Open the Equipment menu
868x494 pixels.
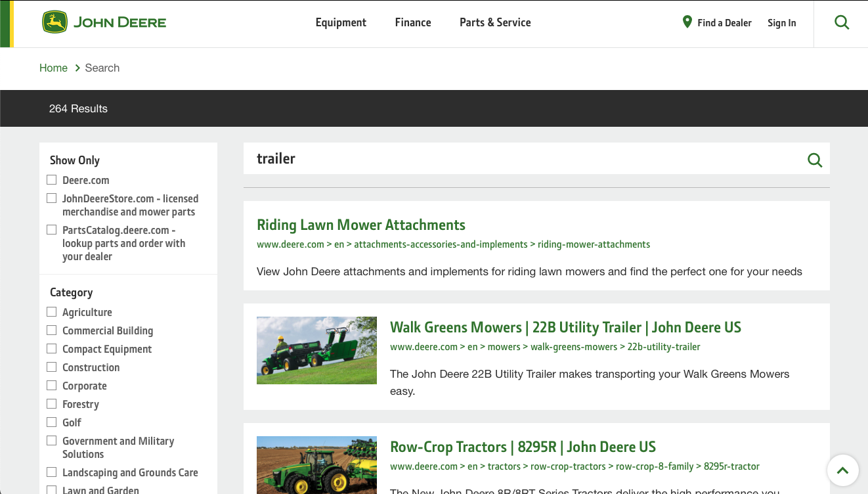(341, 22)
